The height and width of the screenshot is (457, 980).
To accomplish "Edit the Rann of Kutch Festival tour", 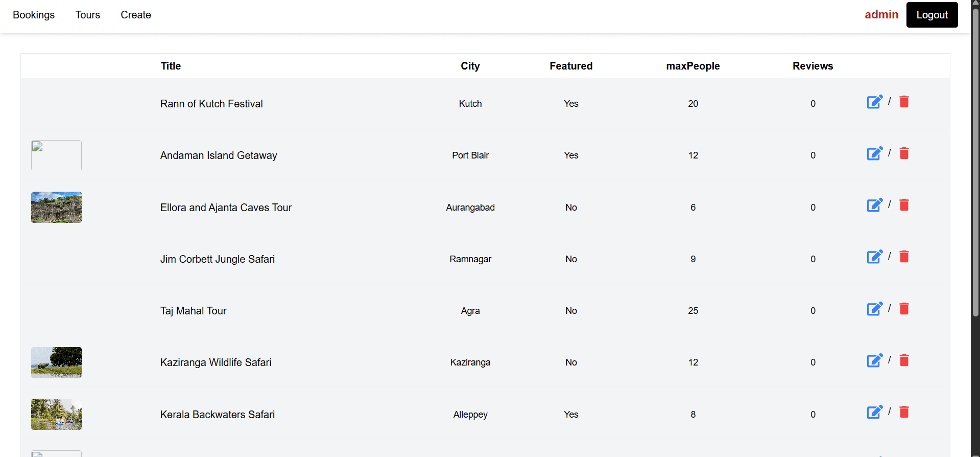I will coord(875,102).
